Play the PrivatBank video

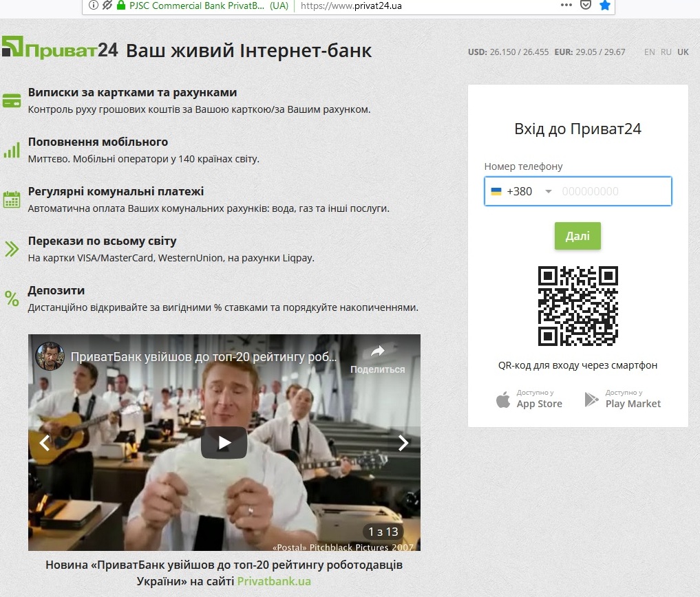coord(224,443)
